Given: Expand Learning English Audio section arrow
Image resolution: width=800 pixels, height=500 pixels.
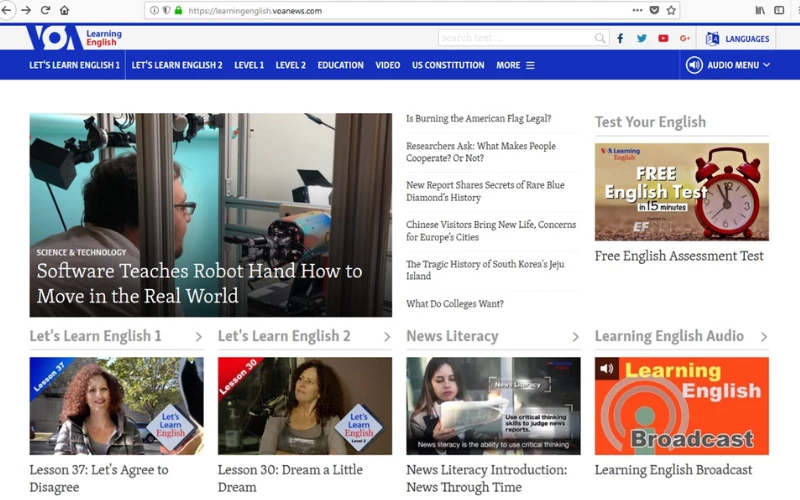Looking at the screenshot, I should tap(763, 337).
